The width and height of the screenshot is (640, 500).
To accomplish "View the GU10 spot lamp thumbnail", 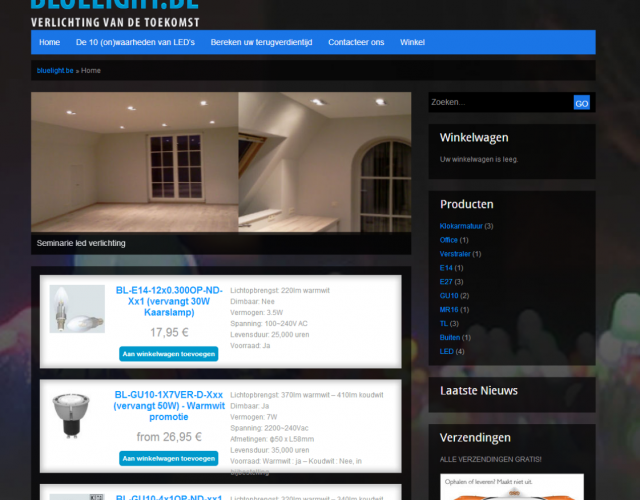I will point(71,415).
